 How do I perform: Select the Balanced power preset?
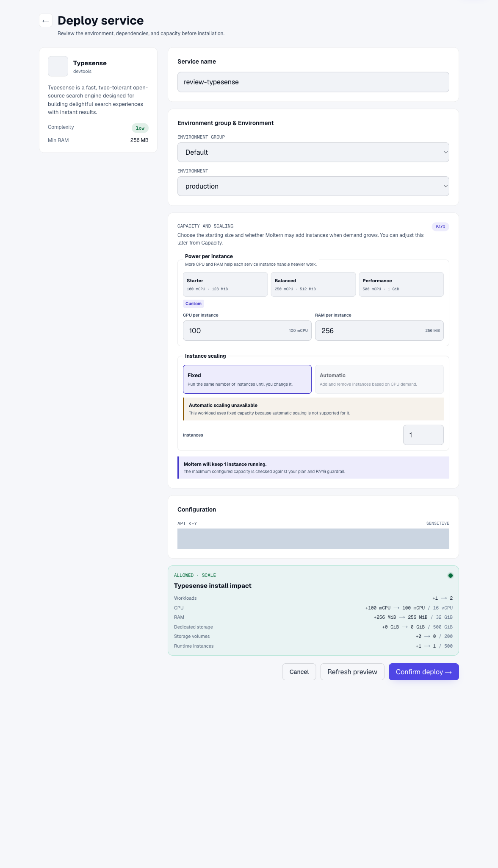[313, 284]
